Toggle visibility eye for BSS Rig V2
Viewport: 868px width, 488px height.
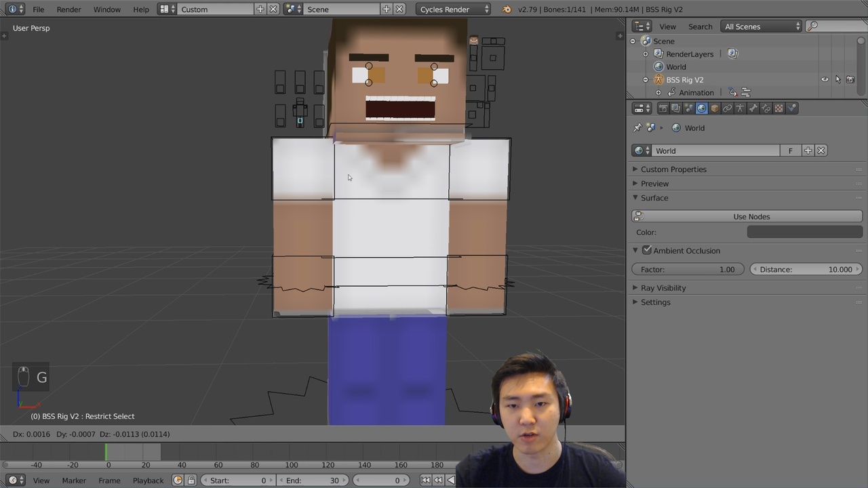(x=825, y=80)
